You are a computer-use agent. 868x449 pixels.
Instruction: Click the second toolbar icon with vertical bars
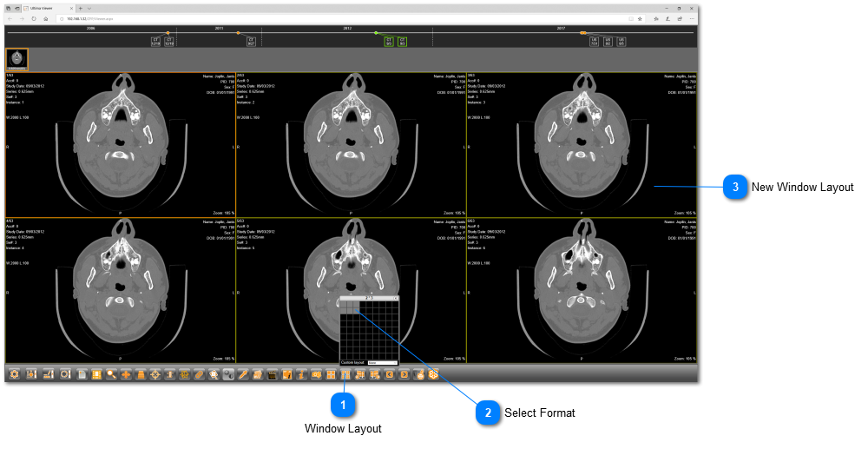[31, 374]
